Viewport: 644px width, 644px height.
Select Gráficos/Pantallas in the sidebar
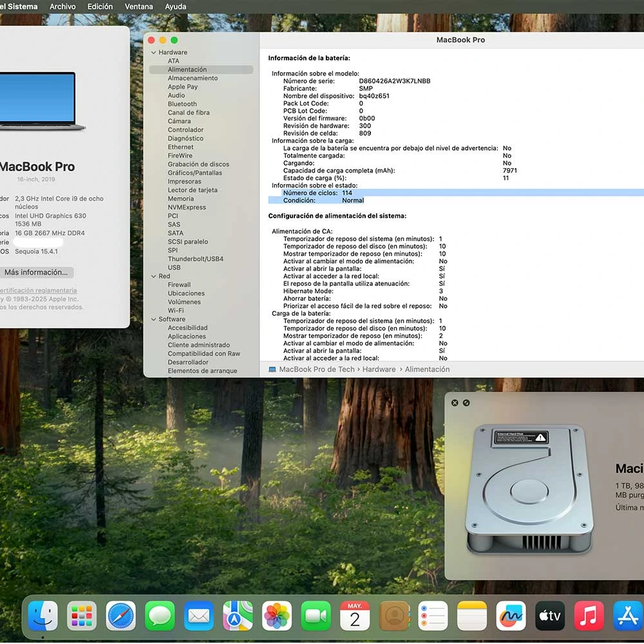[x=194, y=173]
